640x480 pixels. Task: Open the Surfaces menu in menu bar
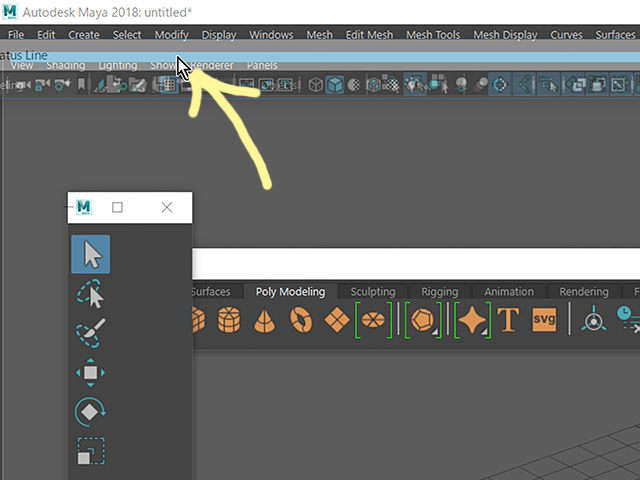pos(616,35)
